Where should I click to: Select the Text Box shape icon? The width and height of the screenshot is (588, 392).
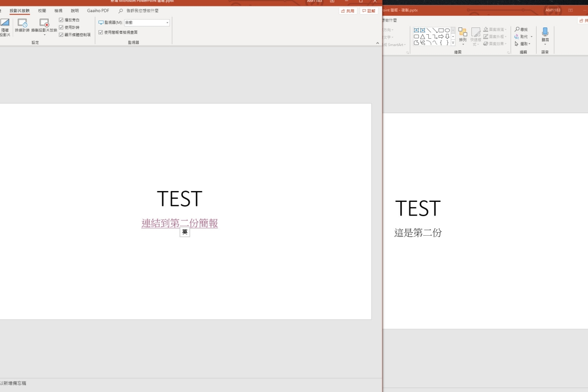coord(416,30)
